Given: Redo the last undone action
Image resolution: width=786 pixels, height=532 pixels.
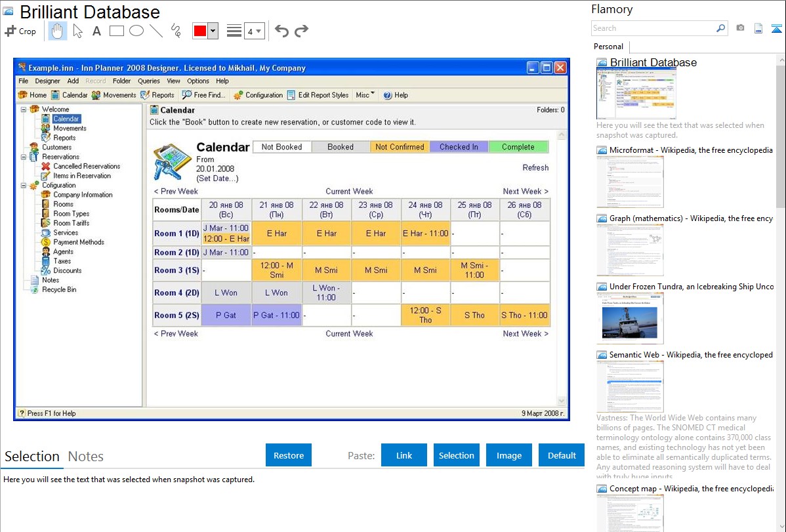Looking at the screenshot, I should pos(301,31).
